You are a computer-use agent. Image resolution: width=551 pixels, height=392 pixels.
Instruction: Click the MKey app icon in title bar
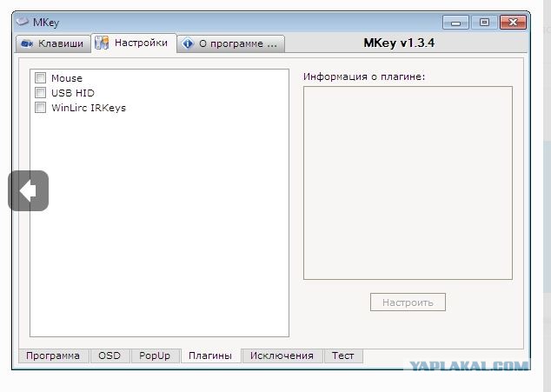22,21
